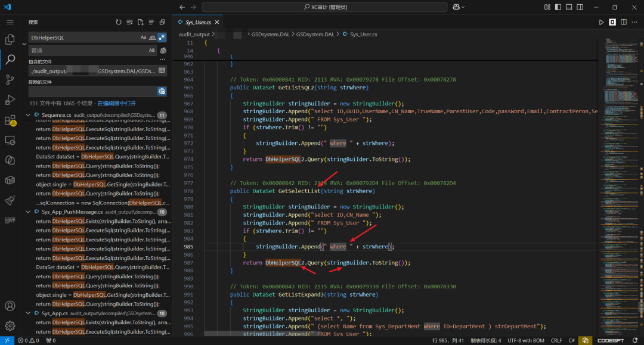Go back using the title bar arrow

[x=182, y=7]
